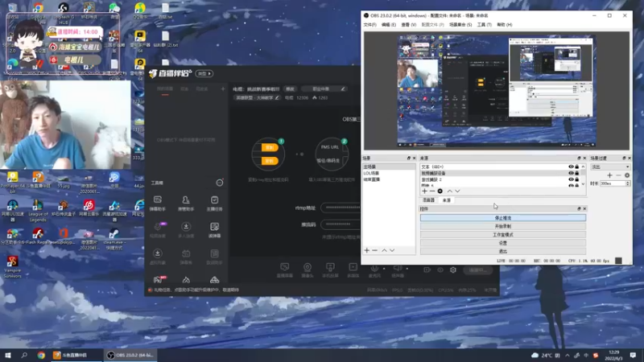Click the second orange 复制 copy button
644x362 pixels.
coord(270,161)
